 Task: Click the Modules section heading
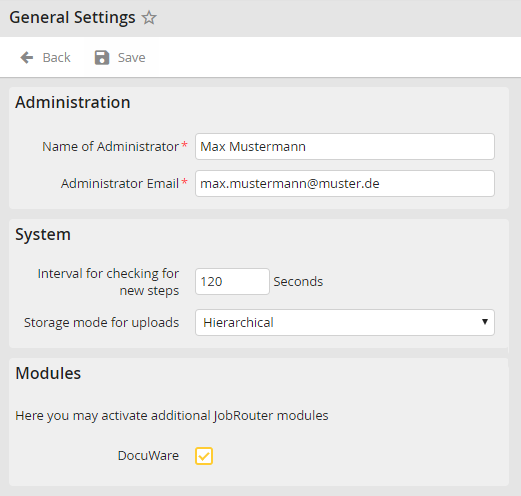click(x=48, y=373)
